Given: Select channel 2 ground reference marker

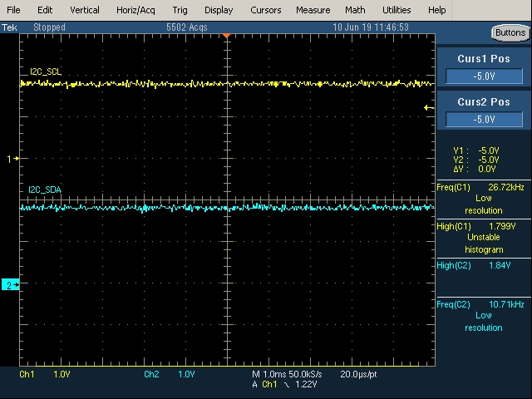Looking at the screenshot, I should pyautogui.click(x=10, y=284).
